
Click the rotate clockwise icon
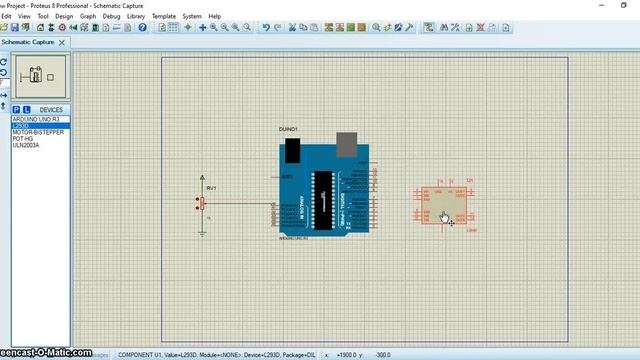click(x=4, y=62)
